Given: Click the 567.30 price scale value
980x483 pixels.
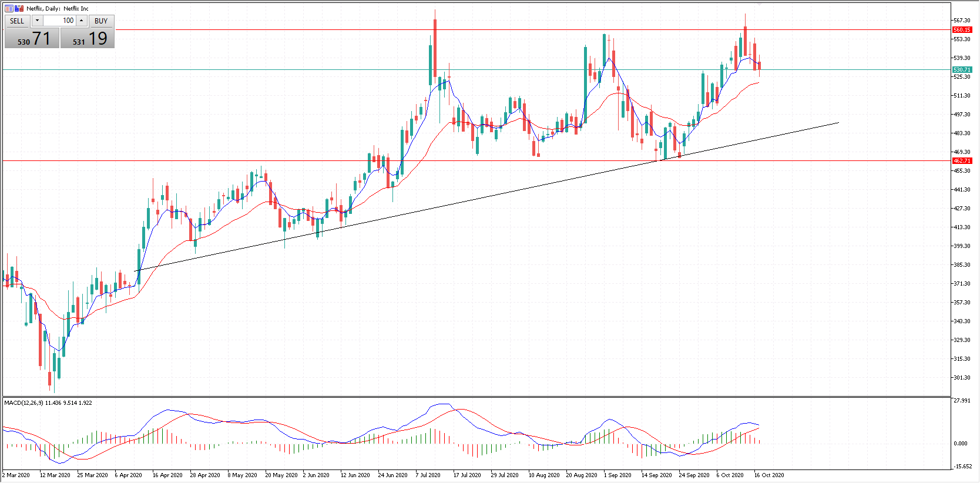Looking at the screenshot, I should click(x=962, y=20).
